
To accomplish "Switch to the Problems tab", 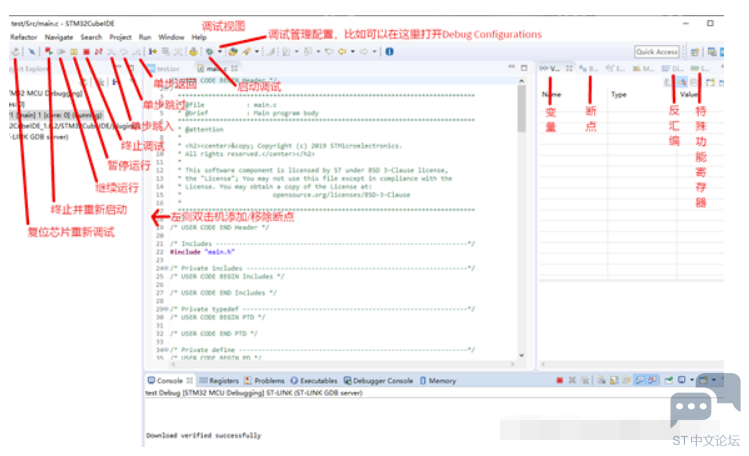I will point(264,381).
